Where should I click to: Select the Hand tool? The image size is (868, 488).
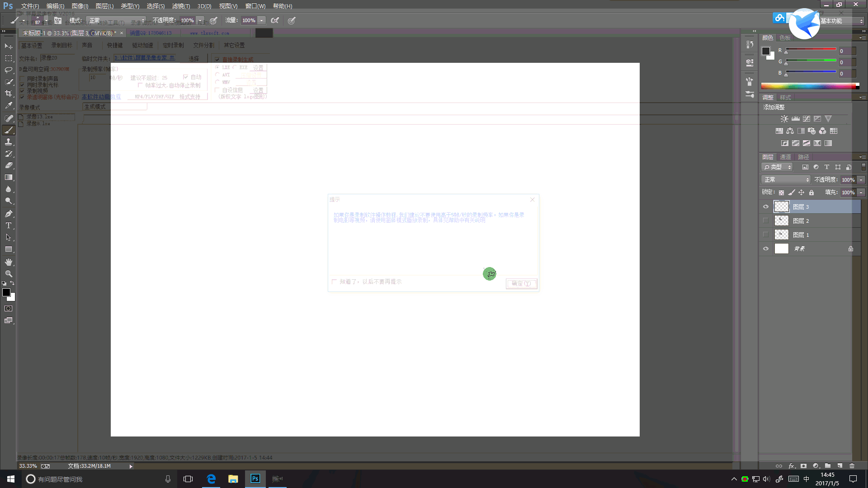(9, 262)
